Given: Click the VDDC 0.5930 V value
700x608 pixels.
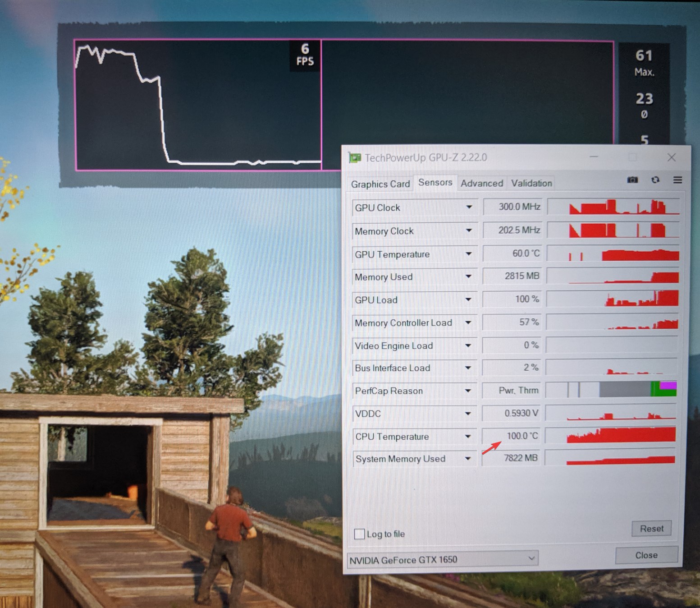Looking at the screenshot, I should pos(511,413).
